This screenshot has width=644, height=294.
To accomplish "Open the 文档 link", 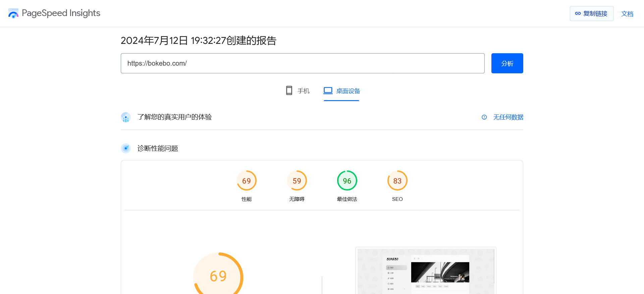I will (627, 14).
